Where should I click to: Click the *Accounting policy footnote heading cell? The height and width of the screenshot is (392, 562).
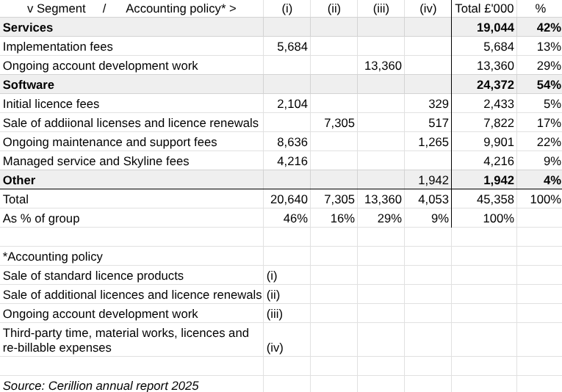tap(53, 256)
